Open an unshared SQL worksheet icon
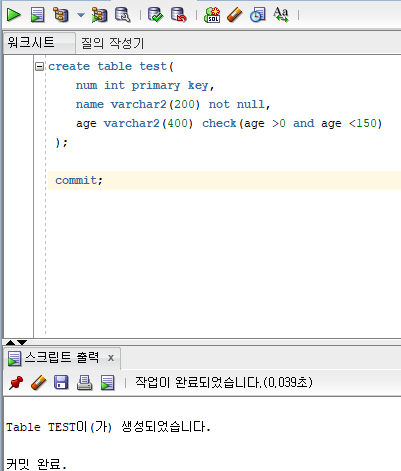This screenshot has width=401, height=471. 212,15
